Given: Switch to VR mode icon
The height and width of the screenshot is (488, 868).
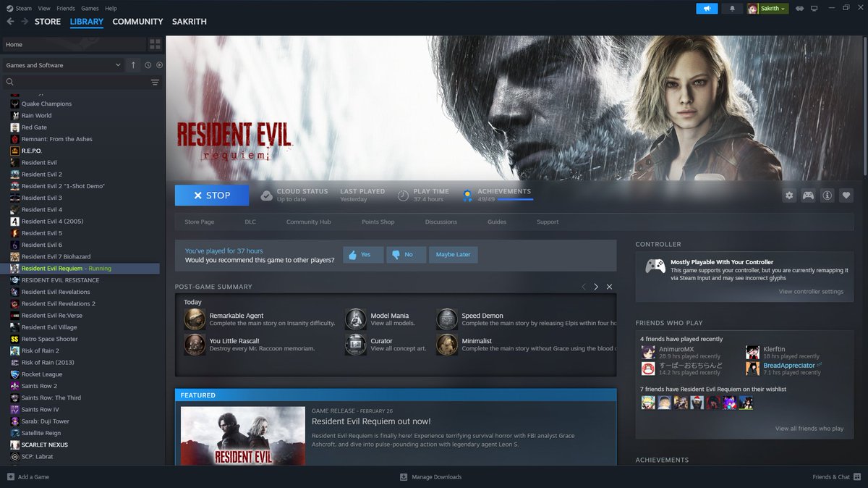Looking at the screenshot, I should pos(800,9).
